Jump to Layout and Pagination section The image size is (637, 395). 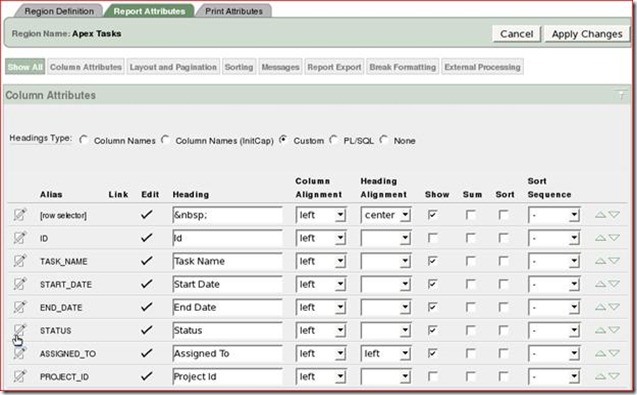click(173, 67)
